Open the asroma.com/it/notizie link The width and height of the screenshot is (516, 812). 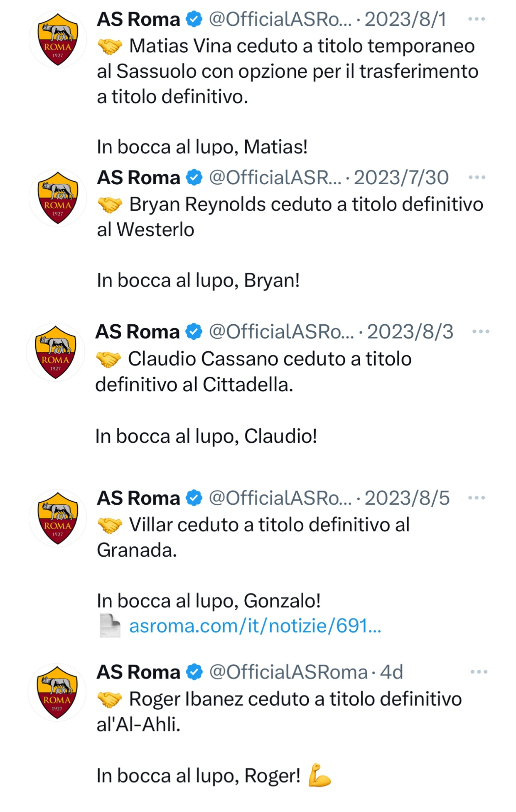[255, 626]
